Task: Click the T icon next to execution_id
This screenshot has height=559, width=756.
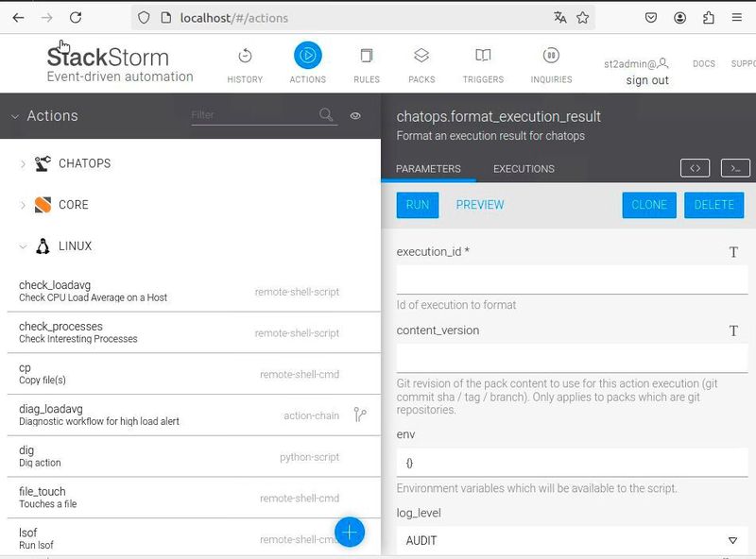Action: 733,252
